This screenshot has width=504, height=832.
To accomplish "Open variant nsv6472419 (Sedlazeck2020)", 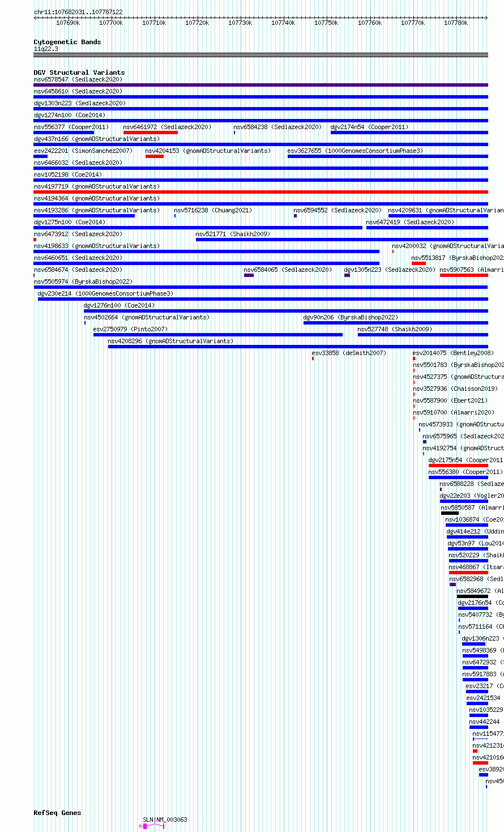I will pyautogui.click(x=410, y=222).
